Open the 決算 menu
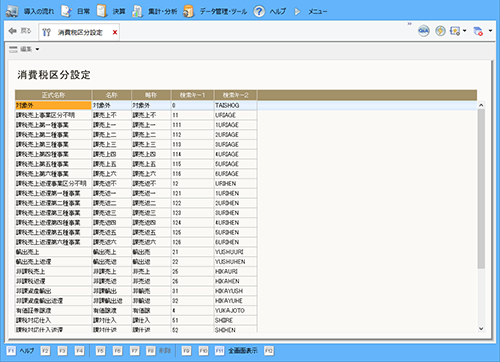500x362 pixels. coord(111,11)
